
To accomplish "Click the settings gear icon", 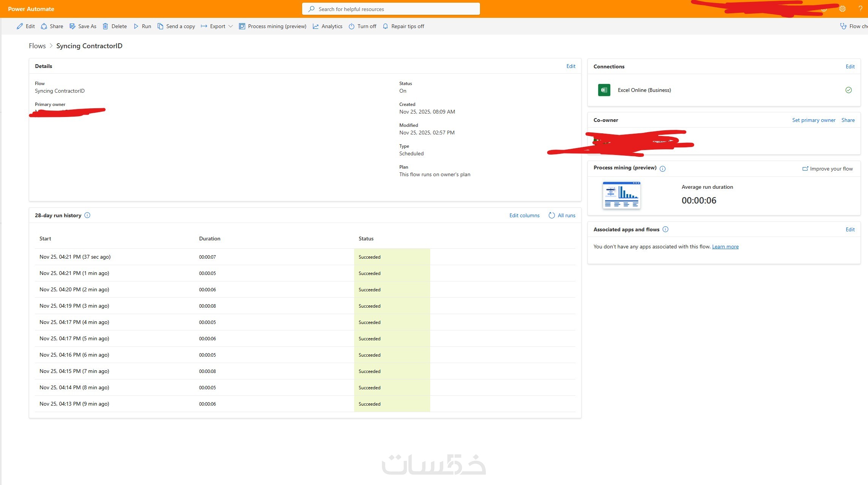I will coord(842,9).
